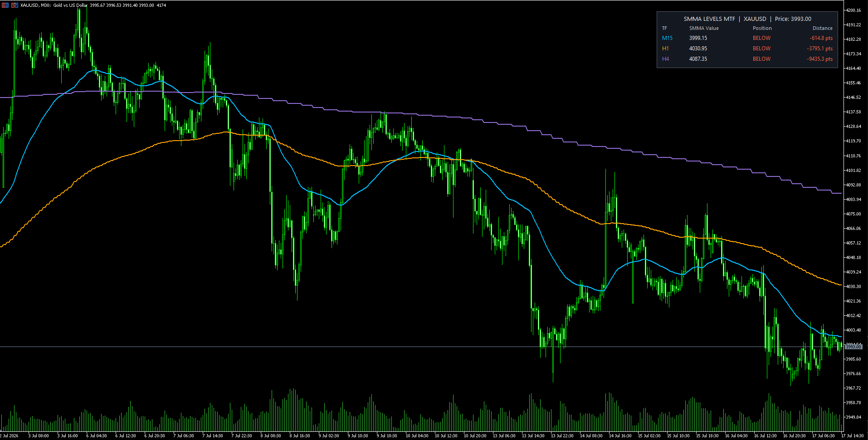The height and width of the screenshot is (440, 868).
Task: Select the 4087.35 SMMA value
Action: [698, 59]
